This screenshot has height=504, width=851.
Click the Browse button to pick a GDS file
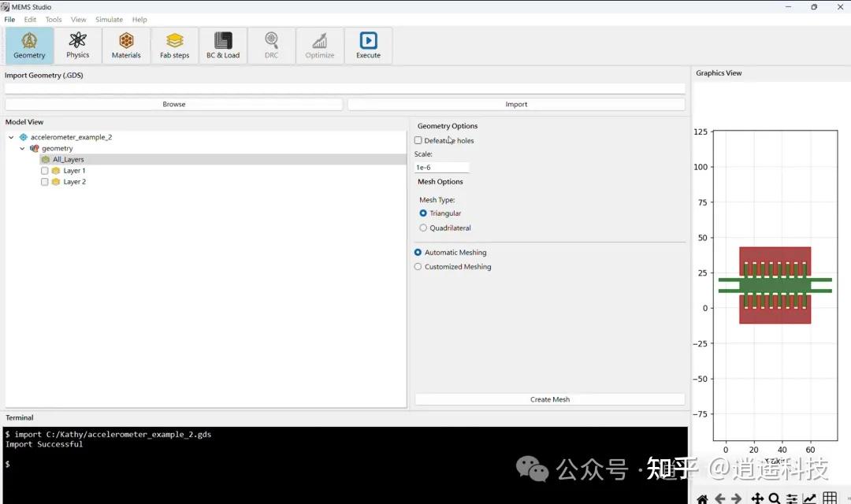[173, 103]
